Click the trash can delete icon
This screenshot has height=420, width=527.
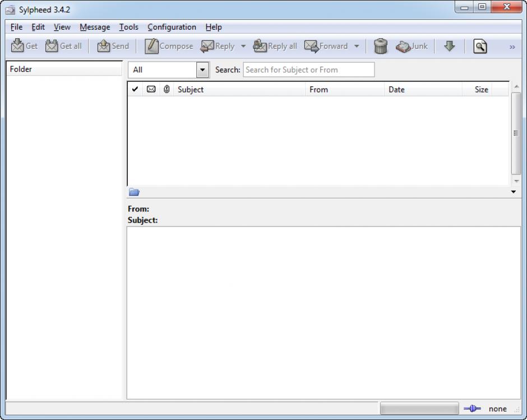(381, 46)
